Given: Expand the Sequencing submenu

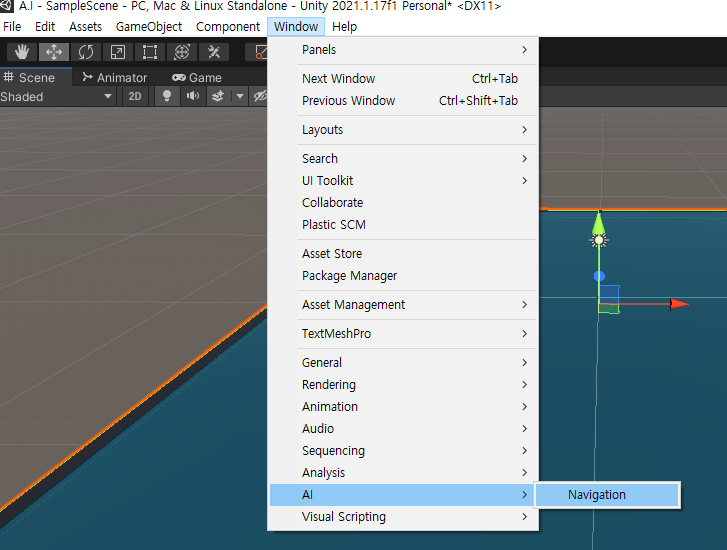Looking at the screenshot, I should tap(403, 451).
